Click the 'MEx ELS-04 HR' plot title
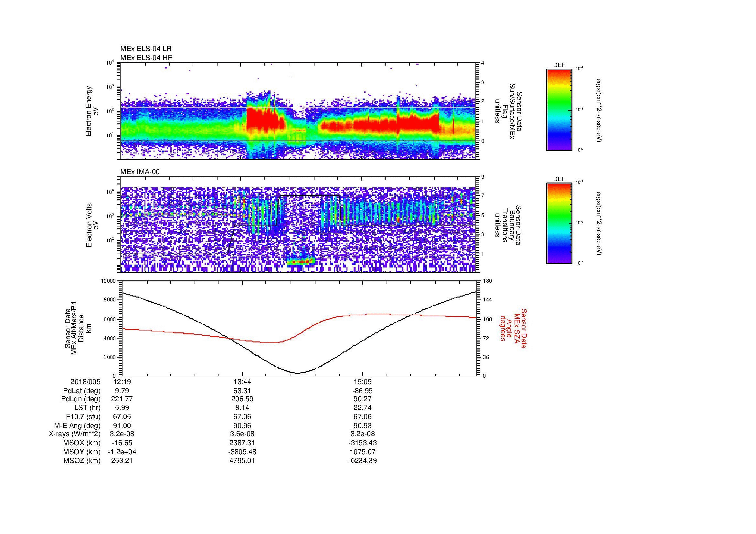 [146, 58]
